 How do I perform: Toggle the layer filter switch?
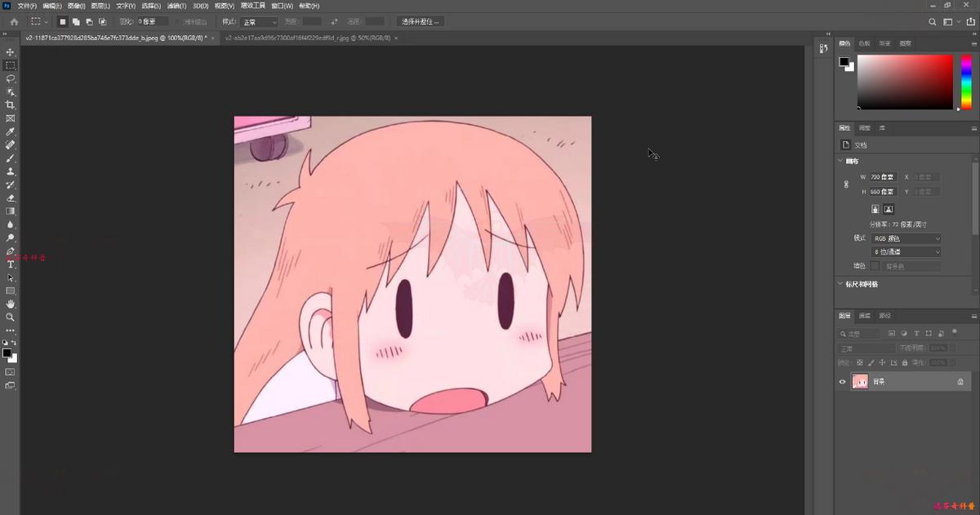(x=955, y=333)
